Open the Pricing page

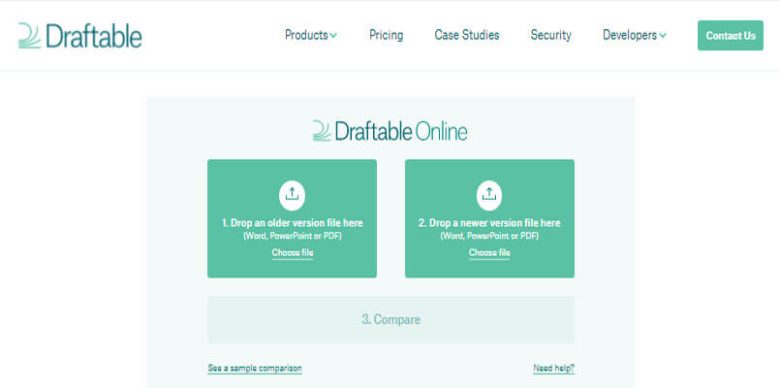tap(386, 35)
